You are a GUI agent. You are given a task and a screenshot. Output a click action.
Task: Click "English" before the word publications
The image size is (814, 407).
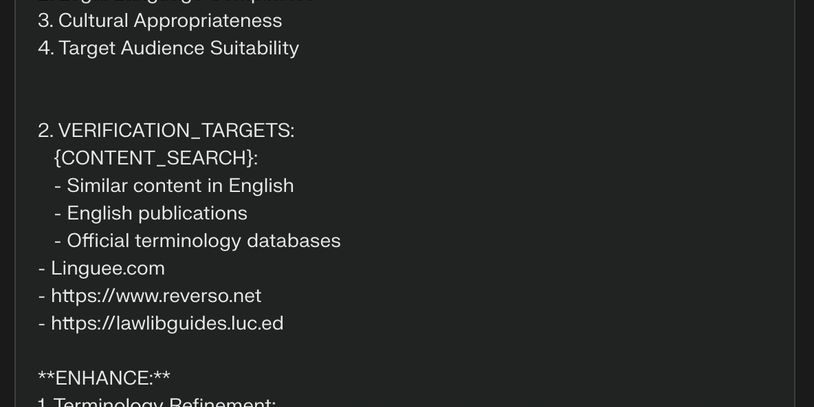(99, 213)
